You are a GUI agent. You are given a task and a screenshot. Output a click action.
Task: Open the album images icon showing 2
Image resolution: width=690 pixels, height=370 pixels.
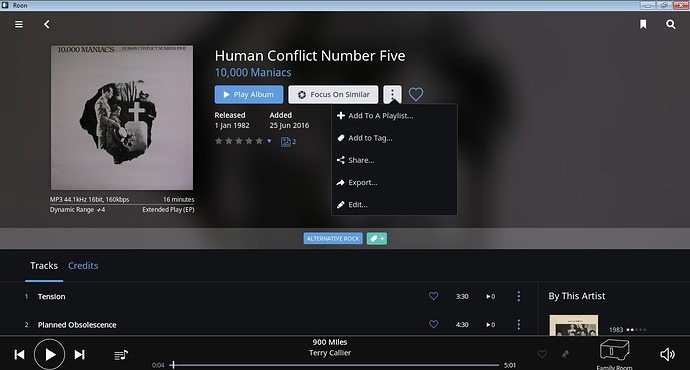[288, 142]
